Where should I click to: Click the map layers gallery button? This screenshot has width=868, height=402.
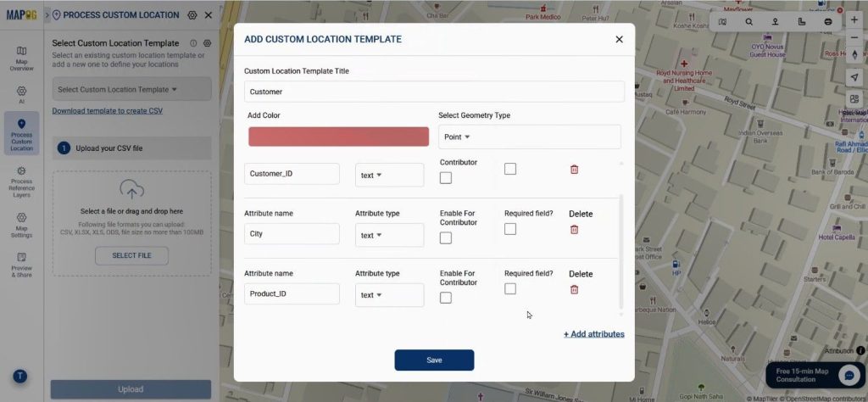tap(854, 100)
